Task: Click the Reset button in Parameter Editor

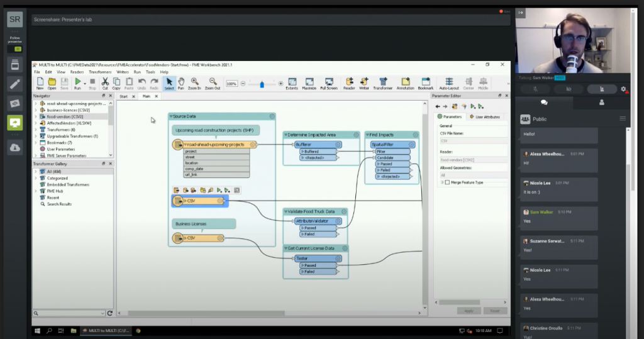Action: [495, 311]
